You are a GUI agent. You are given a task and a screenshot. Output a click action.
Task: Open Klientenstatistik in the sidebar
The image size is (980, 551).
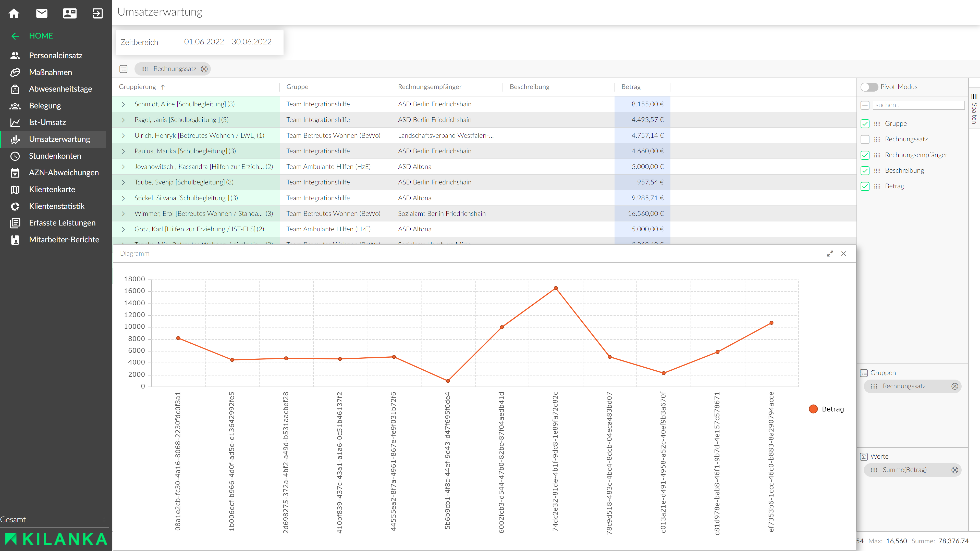(57, 206)
